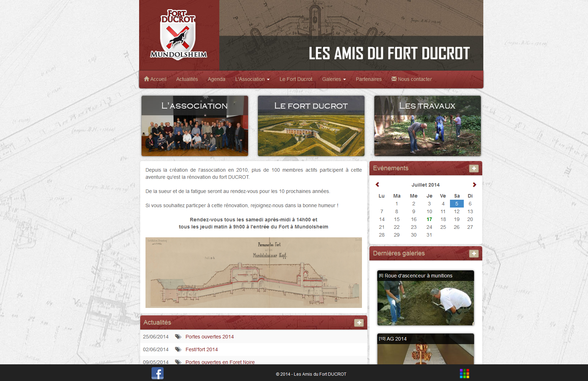Select day 31 in the calendar

point(429,235)
